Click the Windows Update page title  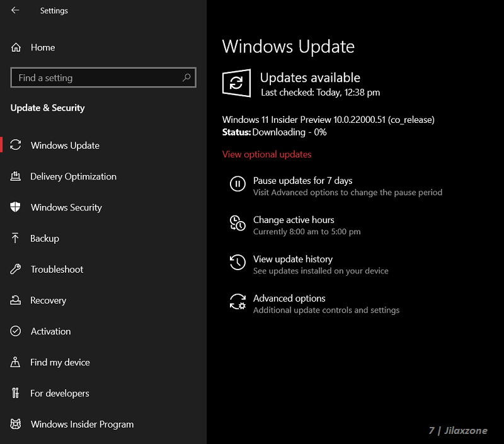tap(289, 46)
